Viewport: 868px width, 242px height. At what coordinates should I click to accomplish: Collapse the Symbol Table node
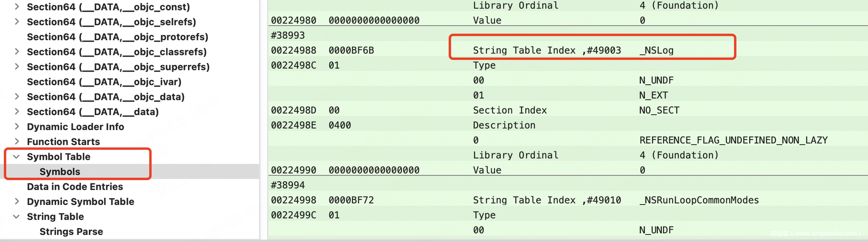tap(17, 157)
